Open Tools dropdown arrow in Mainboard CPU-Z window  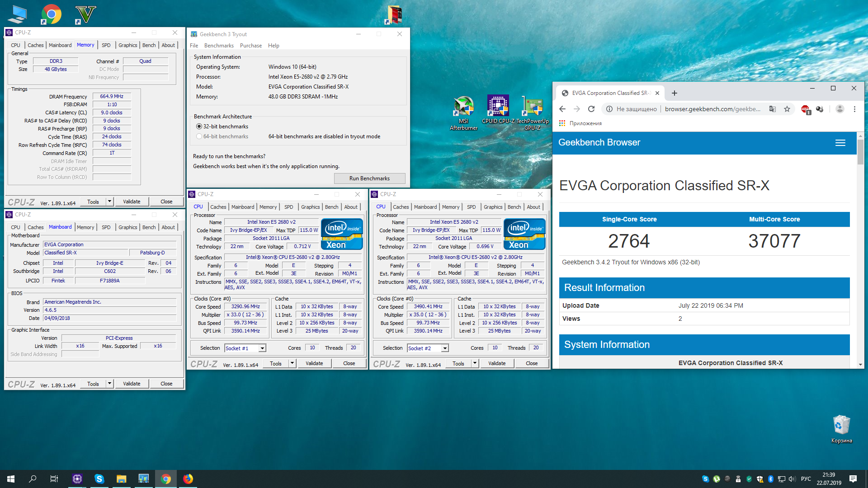[109, 384]
